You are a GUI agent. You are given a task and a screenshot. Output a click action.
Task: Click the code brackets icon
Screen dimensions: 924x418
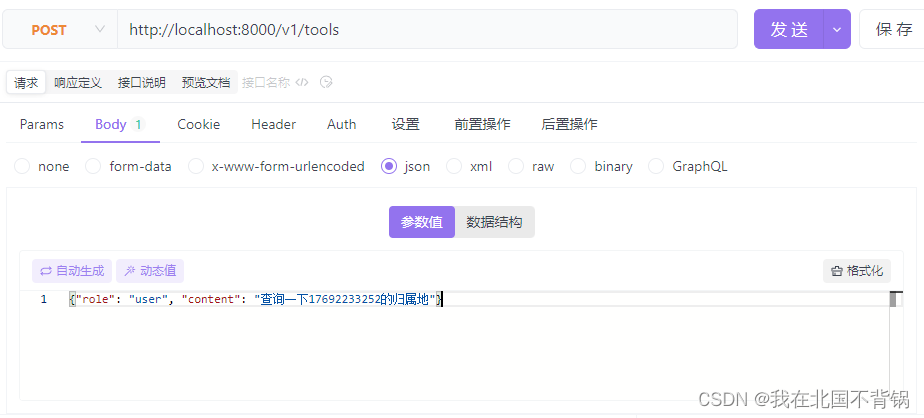(x=302, y=83)
